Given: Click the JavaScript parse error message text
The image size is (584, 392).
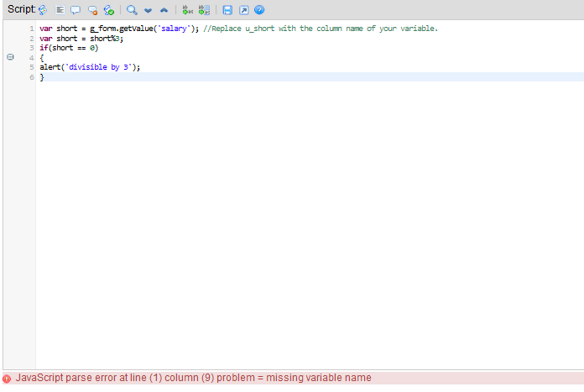Looking at the screenshot, I should (194, 378).
